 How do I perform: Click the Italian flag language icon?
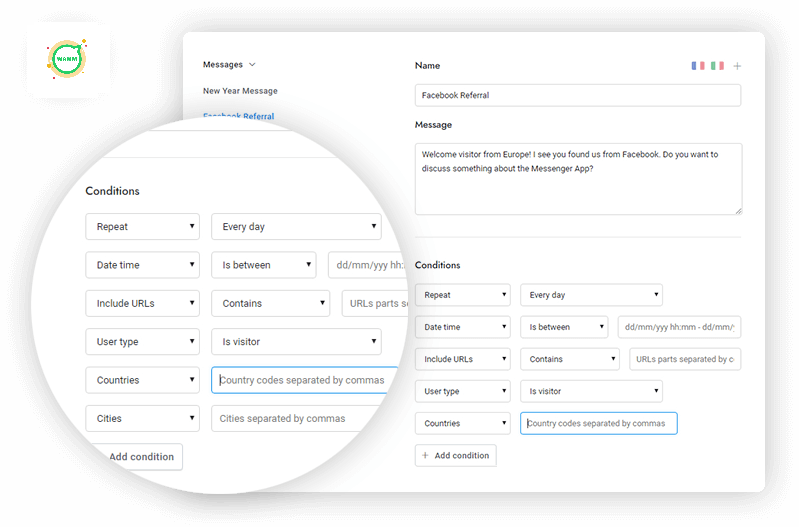pos(717,66)
